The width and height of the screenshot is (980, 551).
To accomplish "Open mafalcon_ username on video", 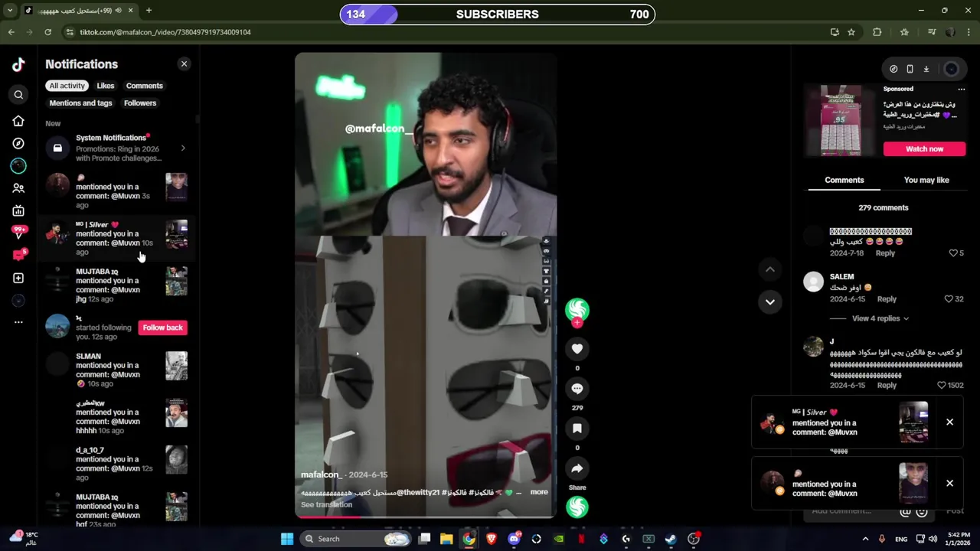I will point(322,475).
